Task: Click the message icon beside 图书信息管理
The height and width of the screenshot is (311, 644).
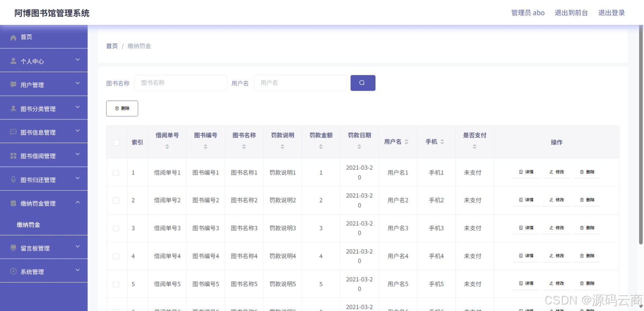Action: pos(14,132)
